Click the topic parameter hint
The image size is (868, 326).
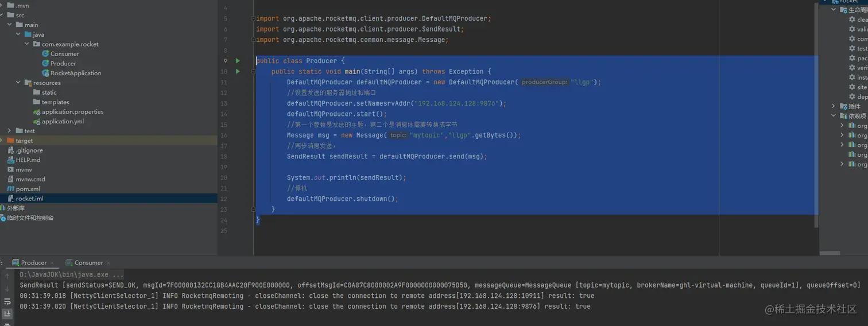tap(398, 135)
